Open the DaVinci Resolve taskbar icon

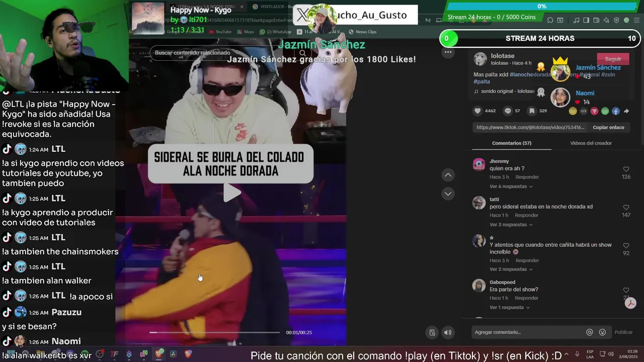[x=174, y=354]
